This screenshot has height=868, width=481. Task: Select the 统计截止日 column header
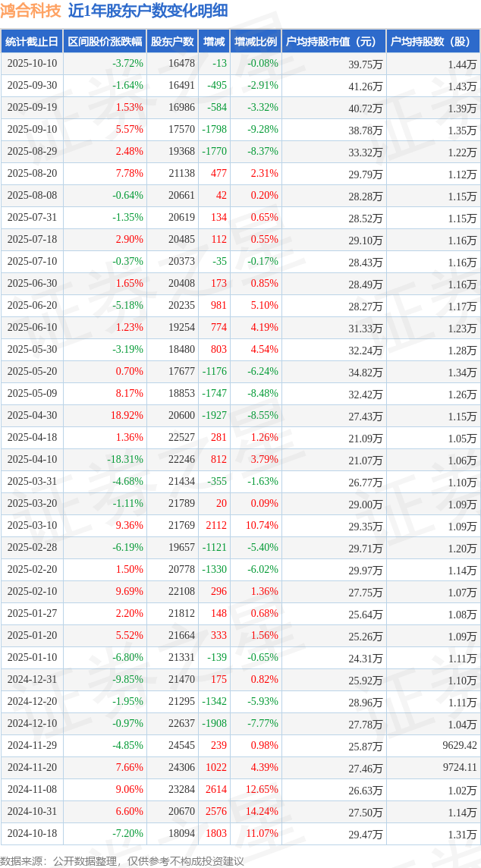click(32, 42)
